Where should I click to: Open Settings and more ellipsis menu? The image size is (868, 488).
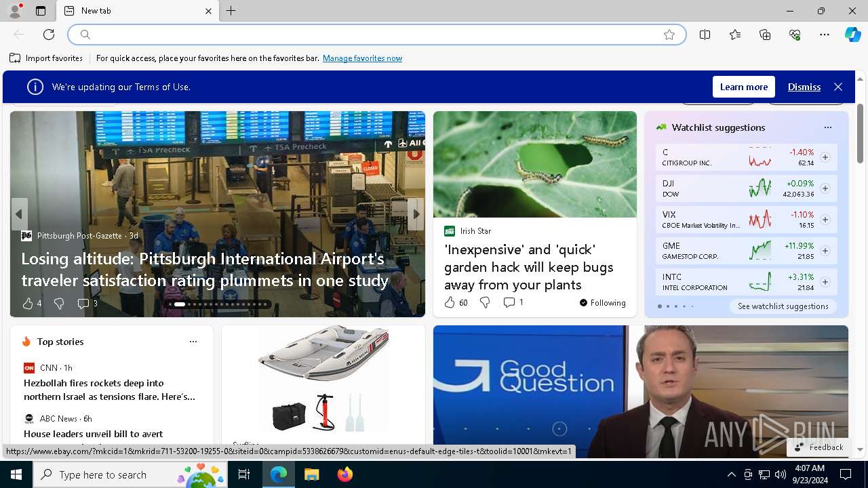click(825, 35)
